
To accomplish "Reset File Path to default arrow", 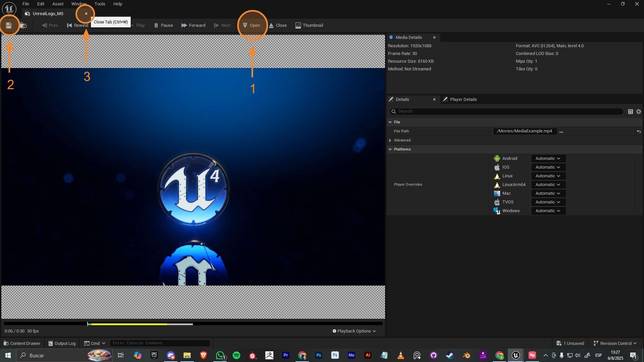I will tap(639, 131).
